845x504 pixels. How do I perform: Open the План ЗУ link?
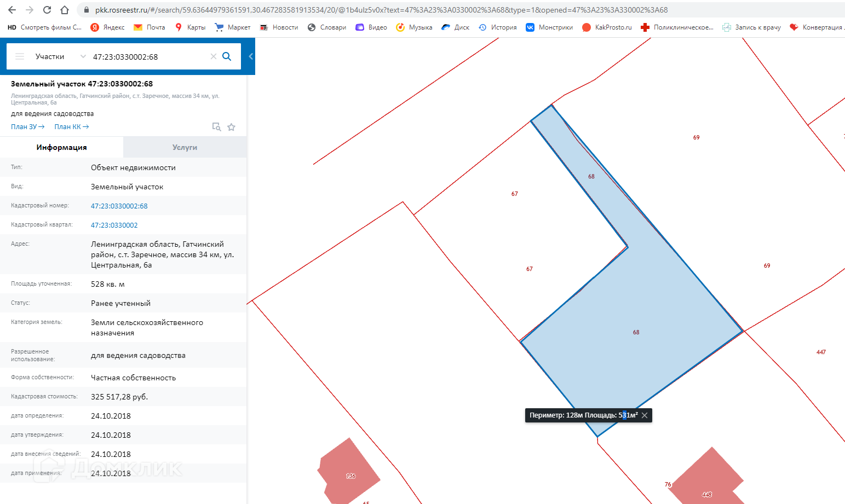pyautogui.click(x=27, y=126)
